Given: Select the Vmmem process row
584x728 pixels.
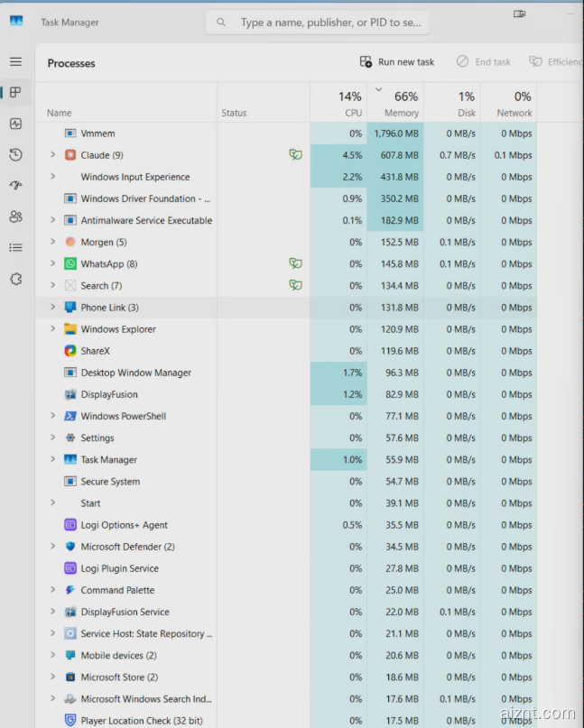Looking at the screenshot, I should coord(286,134).
